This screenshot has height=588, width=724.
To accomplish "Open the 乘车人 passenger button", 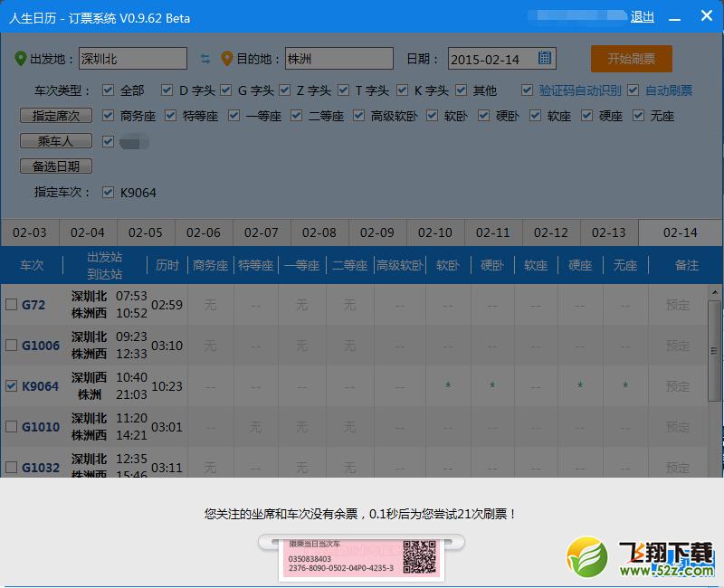I will coord(56,141).
